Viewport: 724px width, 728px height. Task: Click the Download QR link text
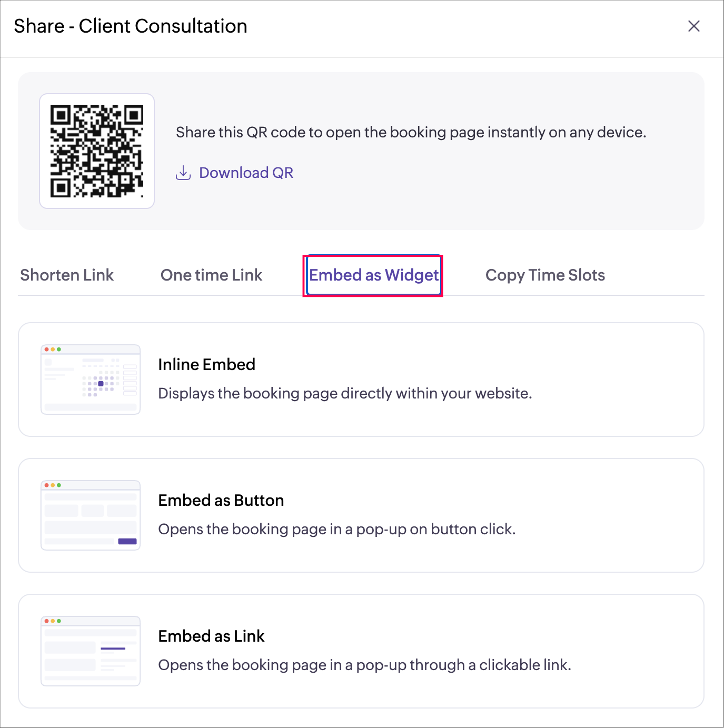246,173
